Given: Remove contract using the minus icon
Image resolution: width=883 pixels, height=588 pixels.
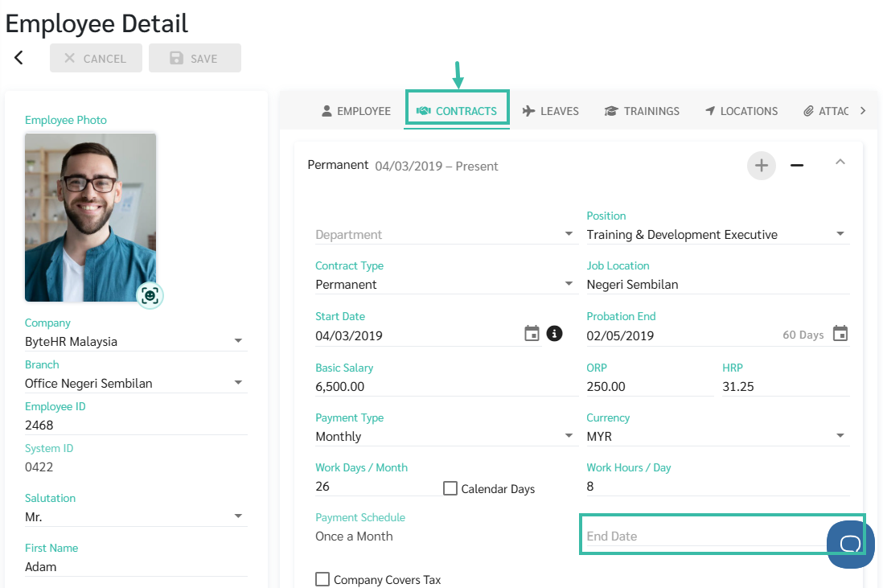Looking at the screenshot, I should 797,166.
